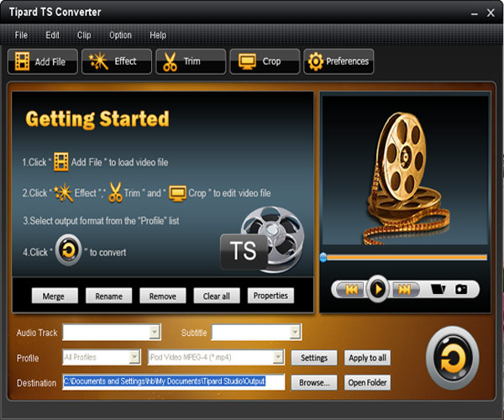Screen dimensions: 504x420
Task: Open the Crop tool
Action: coord(265,61)
